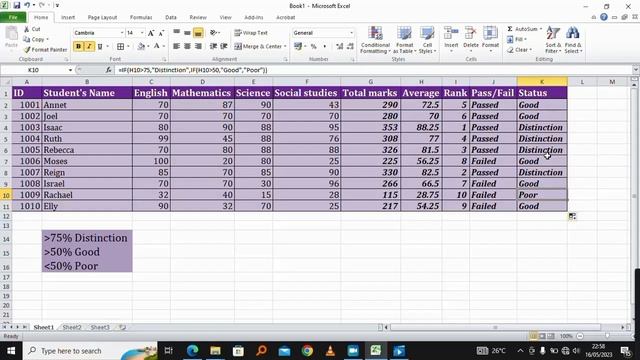Click the Insert Function fx icon
This screenshot has width=640, height=360.
(x=108, y=70)
